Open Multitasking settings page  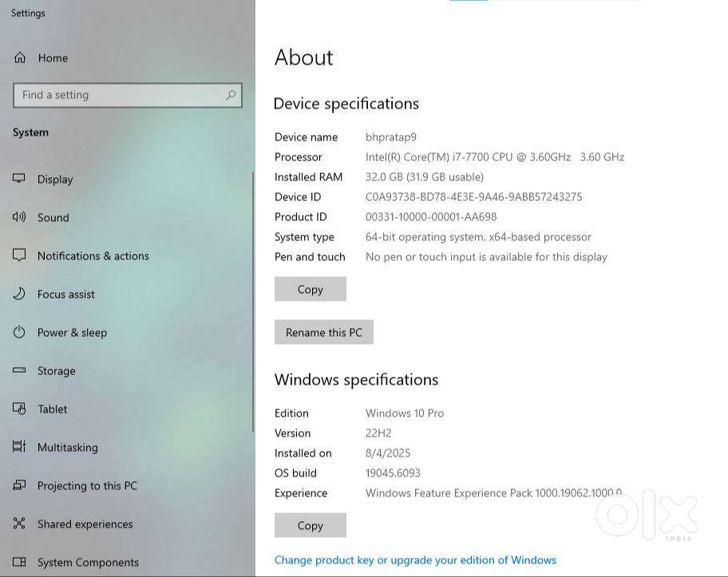point(67,448)
